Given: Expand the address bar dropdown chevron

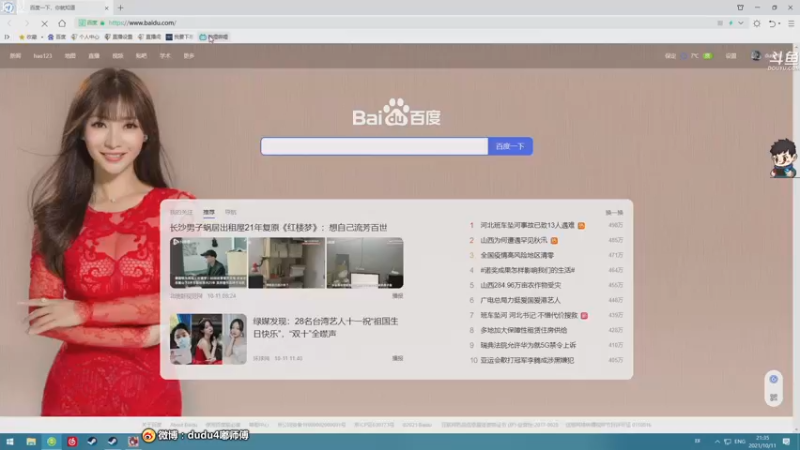Looking at the screenshot, I should [740, 23].
